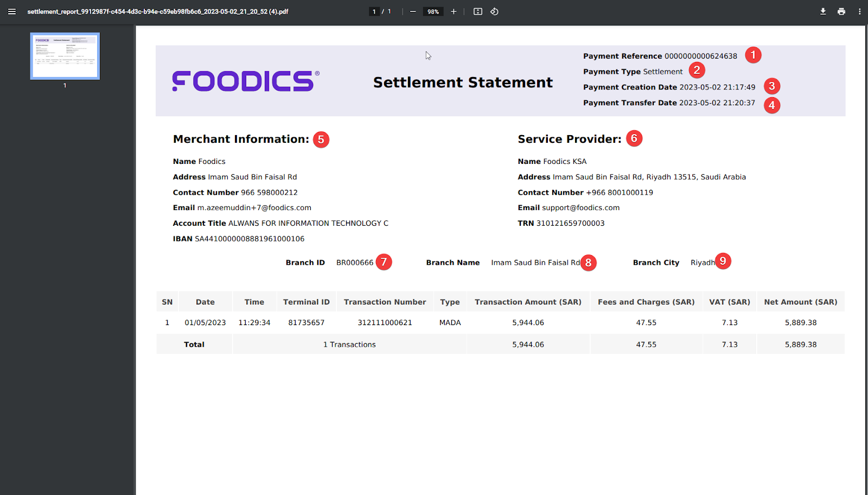Click the Total row label

pos(194,345)
